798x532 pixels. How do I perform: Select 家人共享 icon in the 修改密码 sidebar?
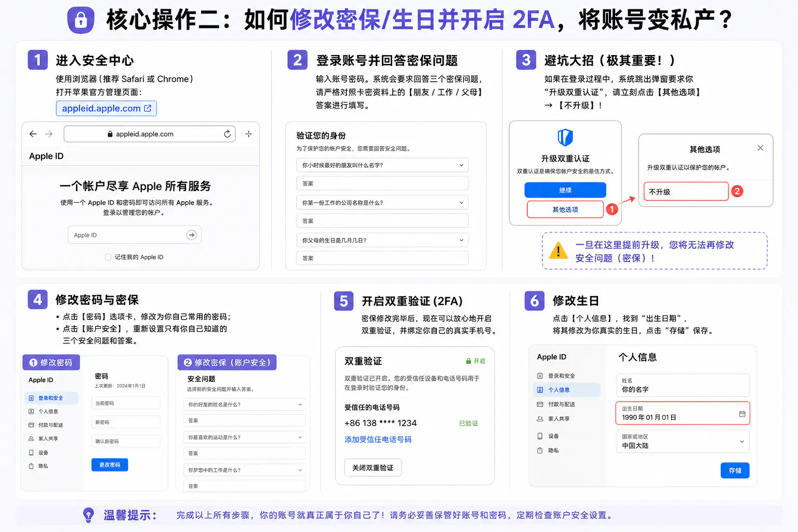31,438
